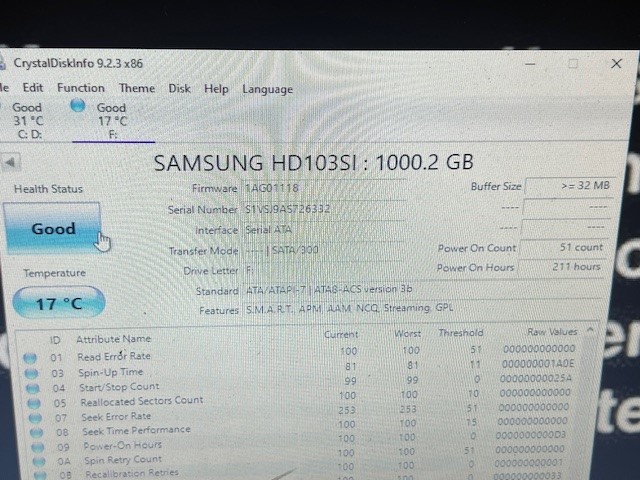Click the Interface field Serial ATA
640x480 pixels.
(323, 230)
